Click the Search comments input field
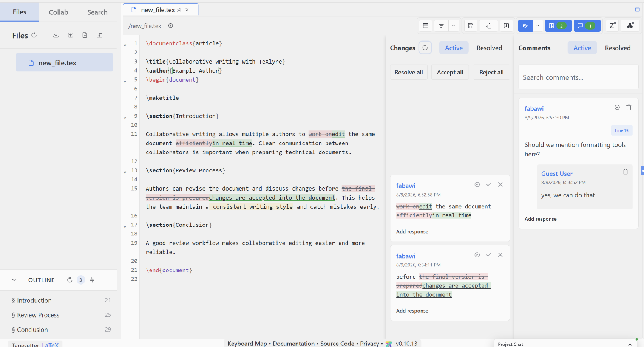Image resolution: width=644 pixels, height=347 pixels. point(578,77)
